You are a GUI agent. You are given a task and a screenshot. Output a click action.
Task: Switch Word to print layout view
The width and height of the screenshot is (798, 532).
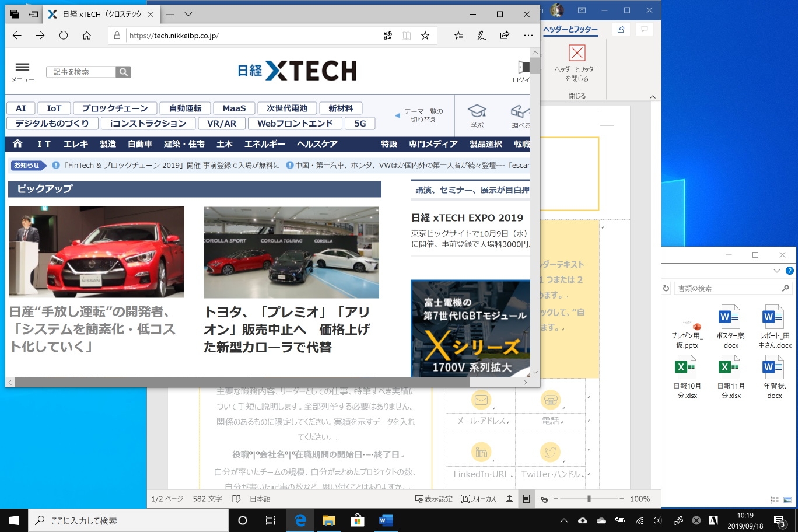526,499
